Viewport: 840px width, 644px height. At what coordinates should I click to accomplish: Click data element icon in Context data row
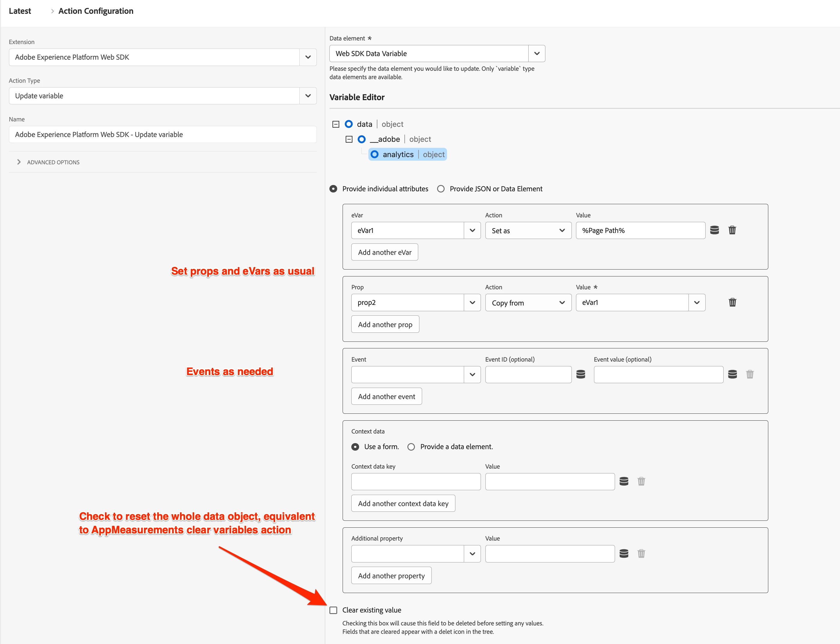point(624,482)
